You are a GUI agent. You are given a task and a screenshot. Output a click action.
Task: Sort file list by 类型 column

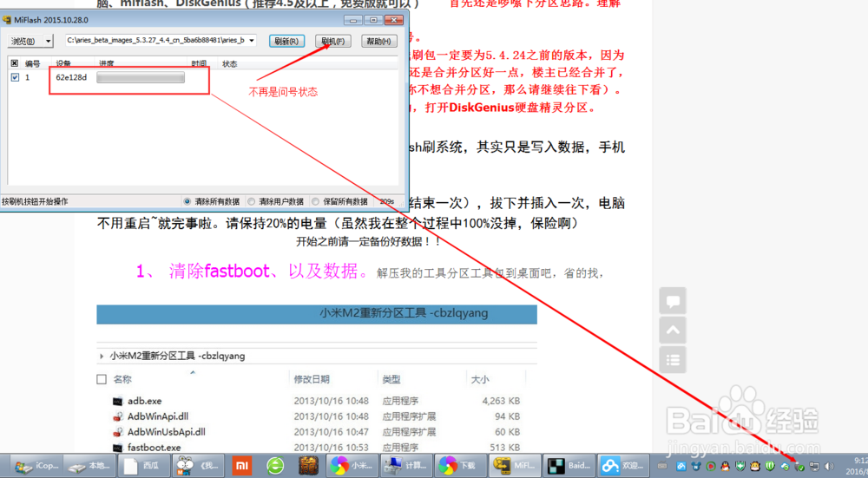tap(391, 379)
